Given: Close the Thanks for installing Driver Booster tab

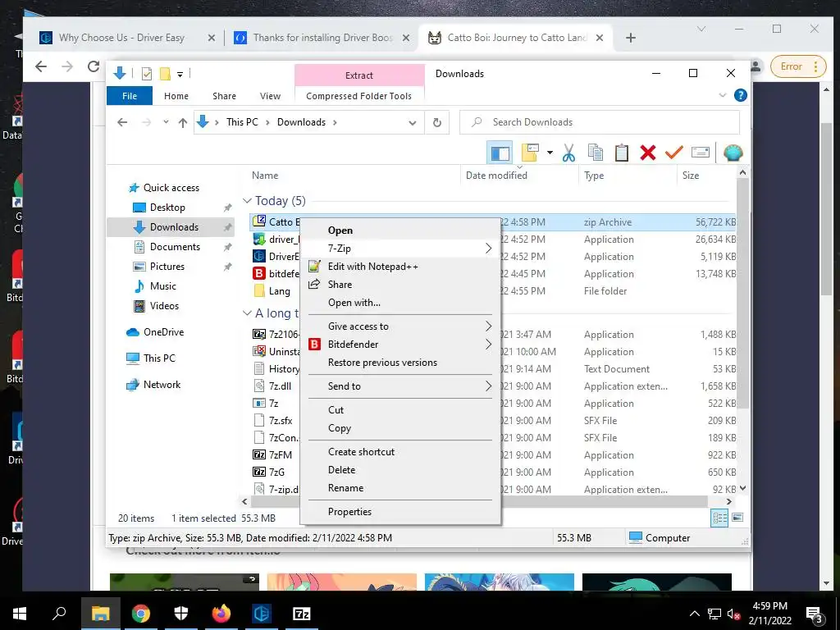Looking at the screenshot, I should pos(405,38).
